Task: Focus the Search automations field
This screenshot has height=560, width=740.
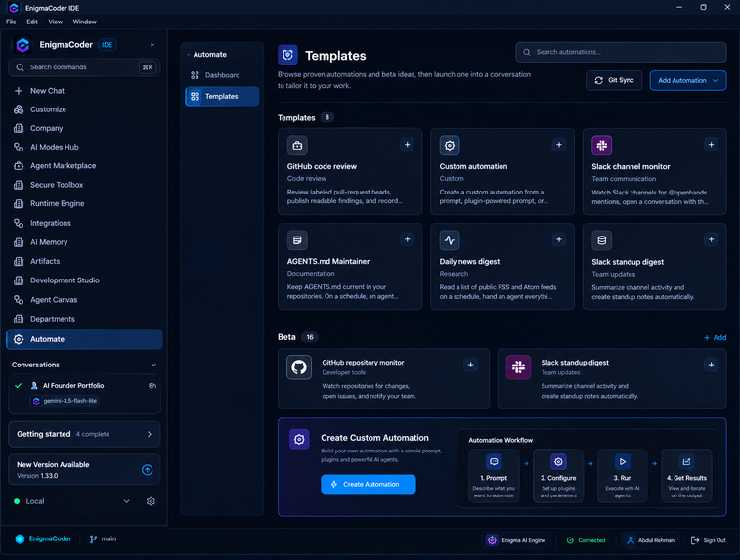Action: tap(621, 52)
